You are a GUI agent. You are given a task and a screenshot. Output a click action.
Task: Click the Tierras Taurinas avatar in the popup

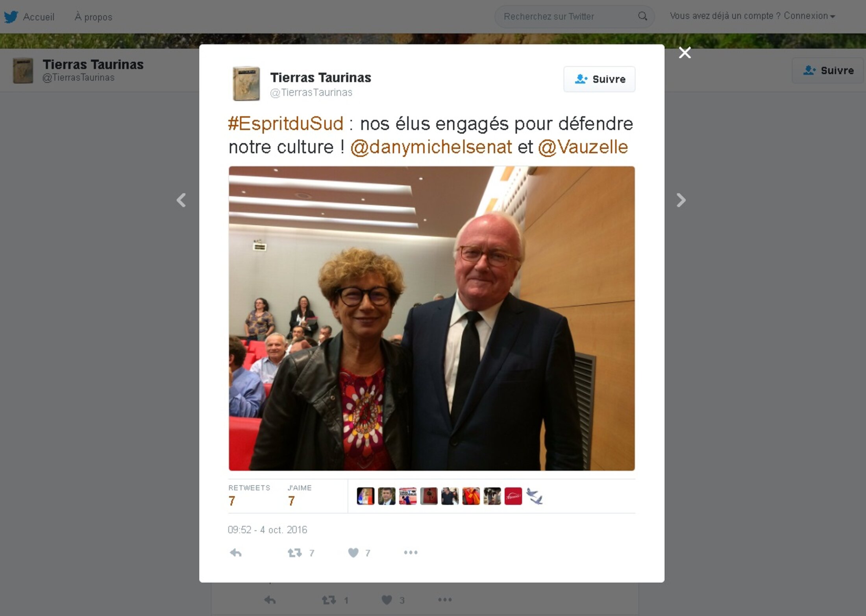pyautogui.click(x=246, y=83)
